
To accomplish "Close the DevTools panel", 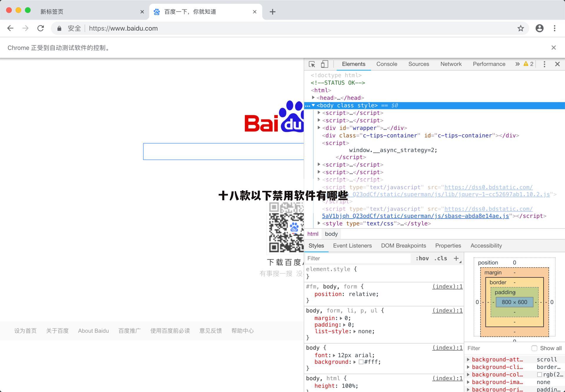I will [x=557, y=64].
